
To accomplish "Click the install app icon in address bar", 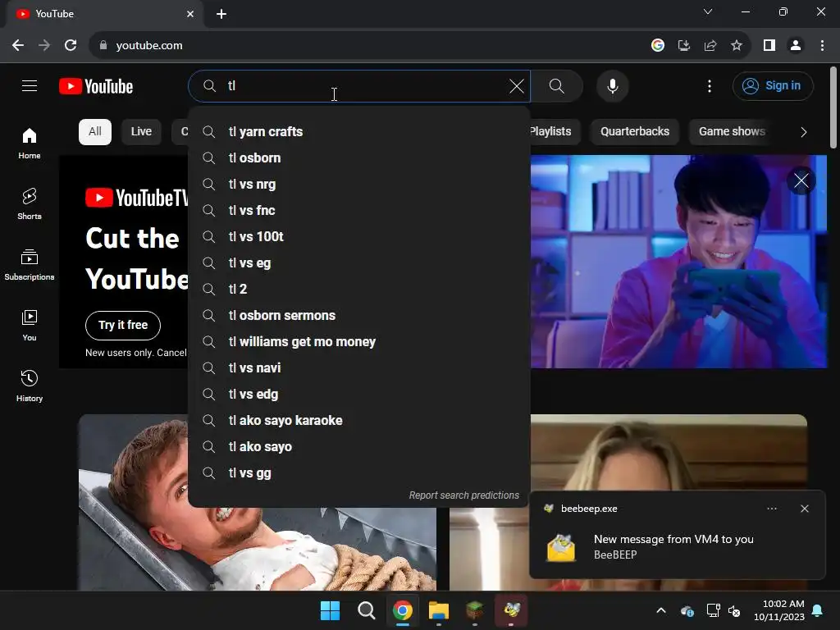I will pyautogui.click(x=684, y=46).
